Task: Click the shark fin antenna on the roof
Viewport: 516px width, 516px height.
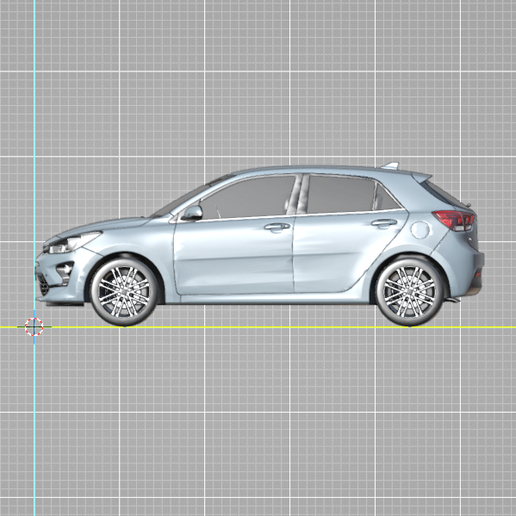Action: [x=390, y=165]
